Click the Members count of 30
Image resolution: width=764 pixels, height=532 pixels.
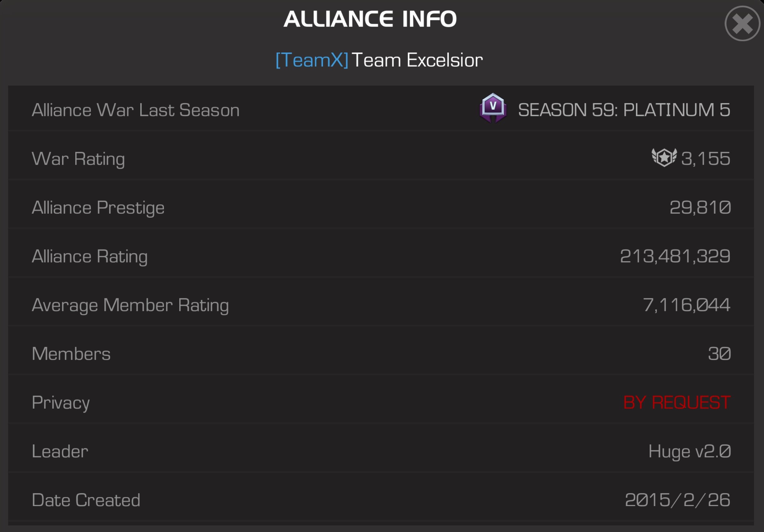[719, 354]
